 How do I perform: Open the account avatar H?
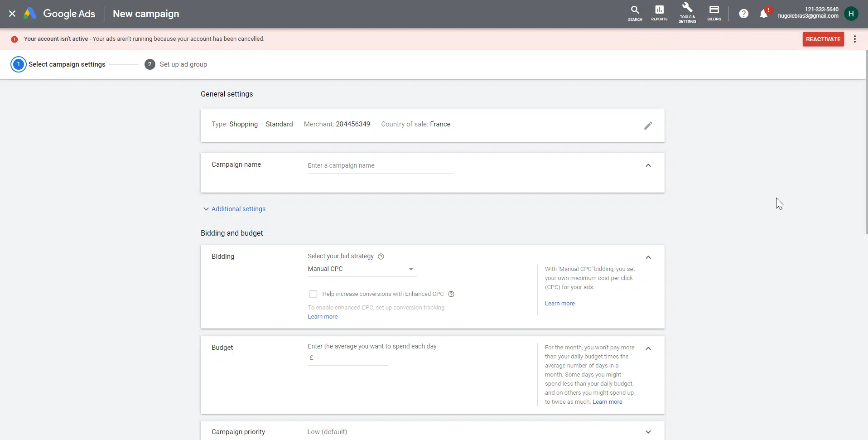click(x=851, y=14)
